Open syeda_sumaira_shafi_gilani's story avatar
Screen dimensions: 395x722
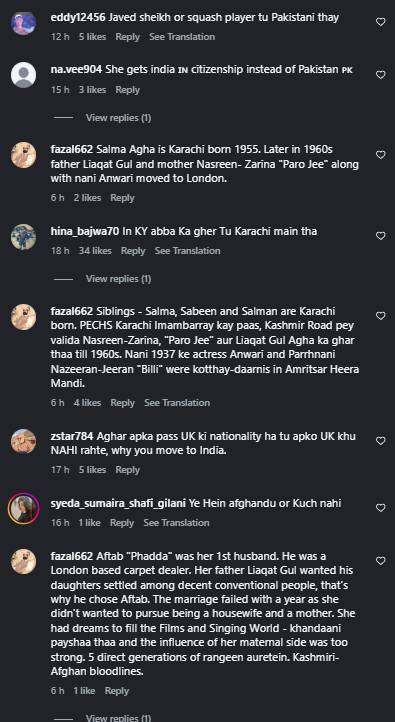[23, 508]
